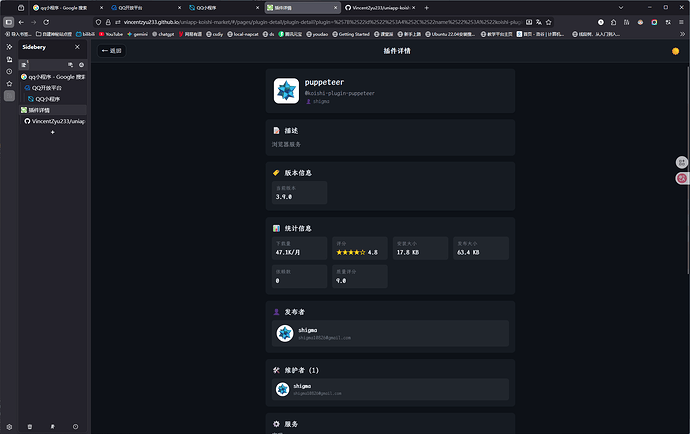Go back using the browser back arrow

21,20
